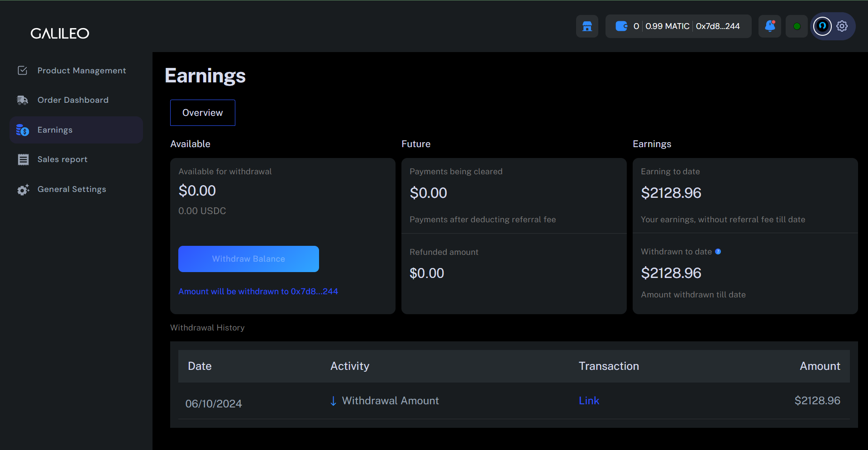Click 'Amount will be withdrawn to 0x7d8...244'
The height and width of the screenshot is (450, 868).
point(258,292)
